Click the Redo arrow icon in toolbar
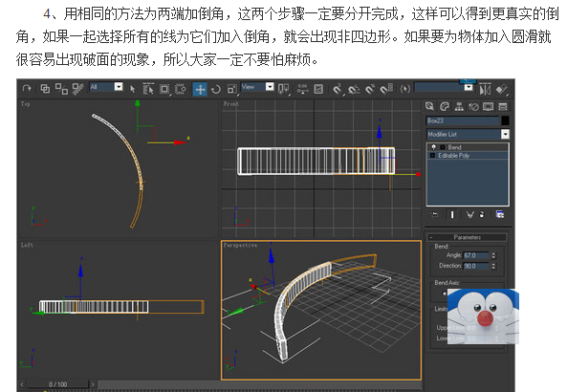 [27, 88]
